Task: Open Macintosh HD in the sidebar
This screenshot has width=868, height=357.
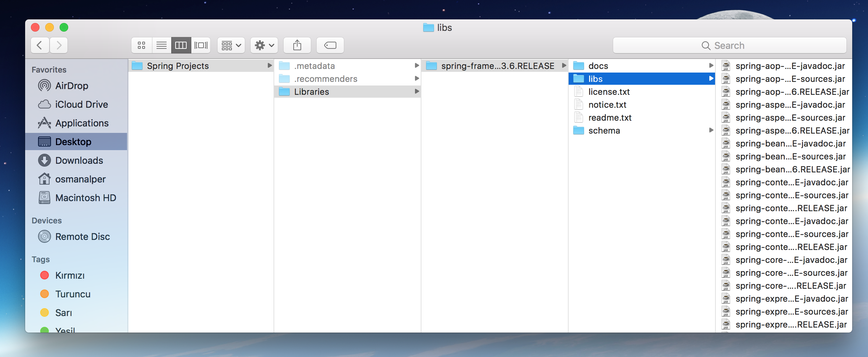Action: tap(76, 198)
